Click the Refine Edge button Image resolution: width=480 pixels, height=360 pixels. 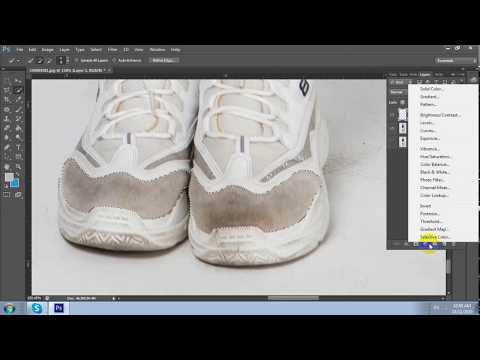tap(164, 60)
